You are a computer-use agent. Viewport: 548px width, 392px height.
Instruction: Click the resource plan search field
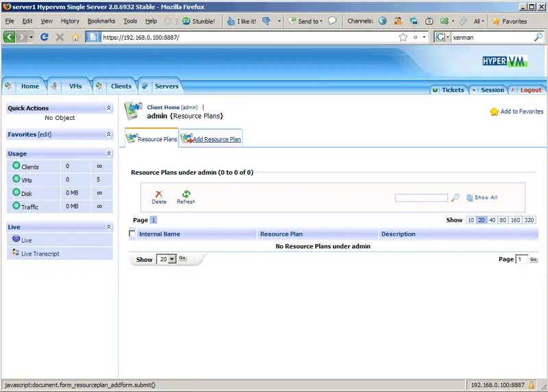click(x=421, y=197)
